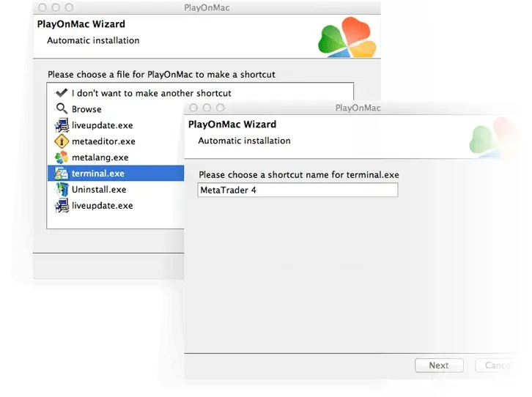Minimize the back PlayOnMac window
Screen dimensions: 532x397
[x=55, y=7]
